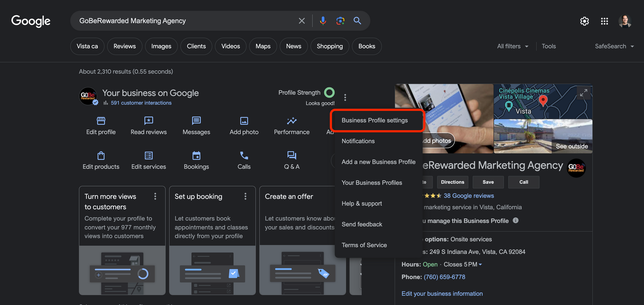Open 591 customer interactions link
Image resolution: width=644 pixels, height=305 pixels.
[141, 103]
